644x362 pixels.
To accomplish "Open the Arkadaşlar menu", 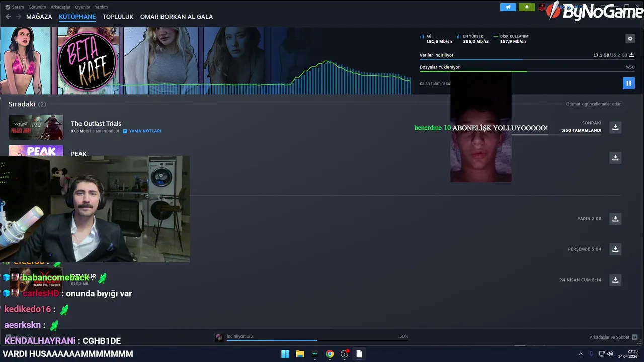I will 61,7.
